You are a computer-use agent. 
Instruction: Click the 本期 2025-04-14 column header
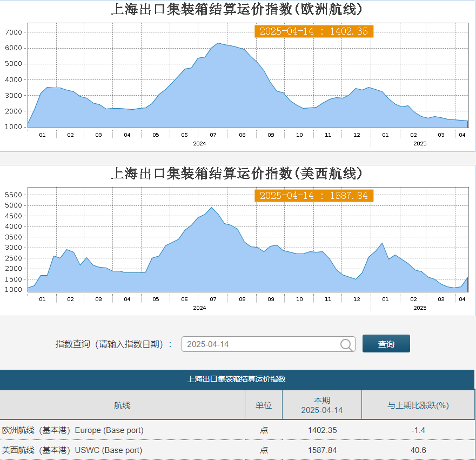322,405
